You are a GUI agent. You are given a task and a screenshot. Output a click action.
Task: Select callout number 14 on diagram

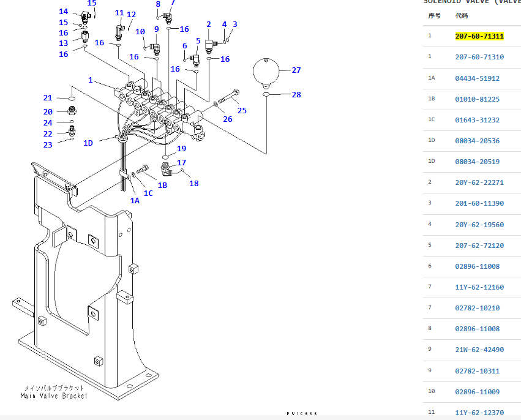(64, 12)
